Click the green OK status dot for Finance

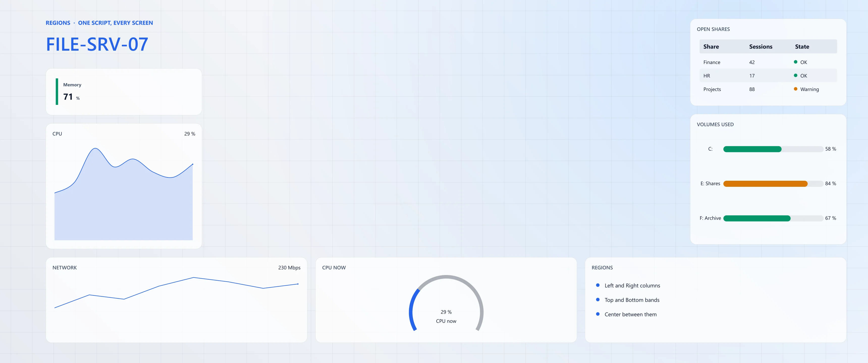796,62
